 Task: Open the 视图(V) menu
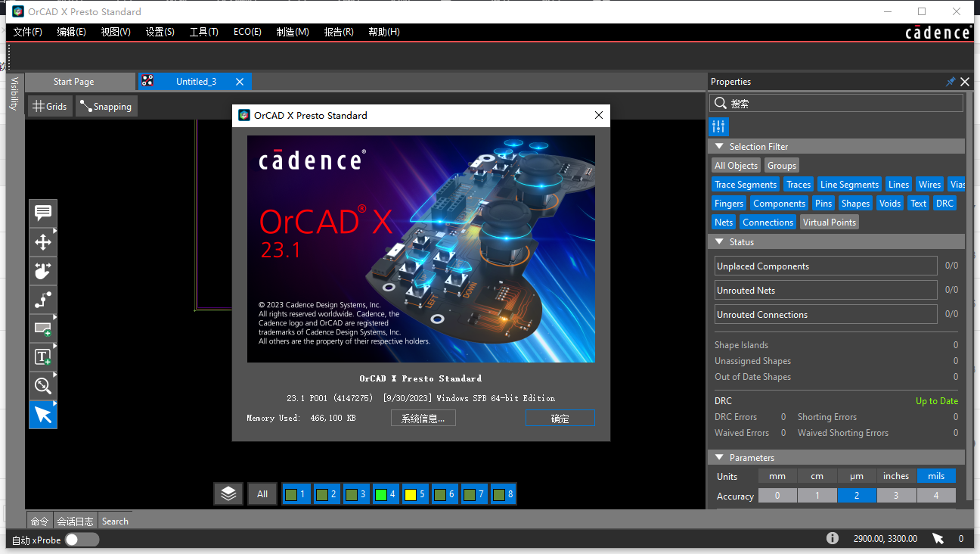click(x=116, y=32)
